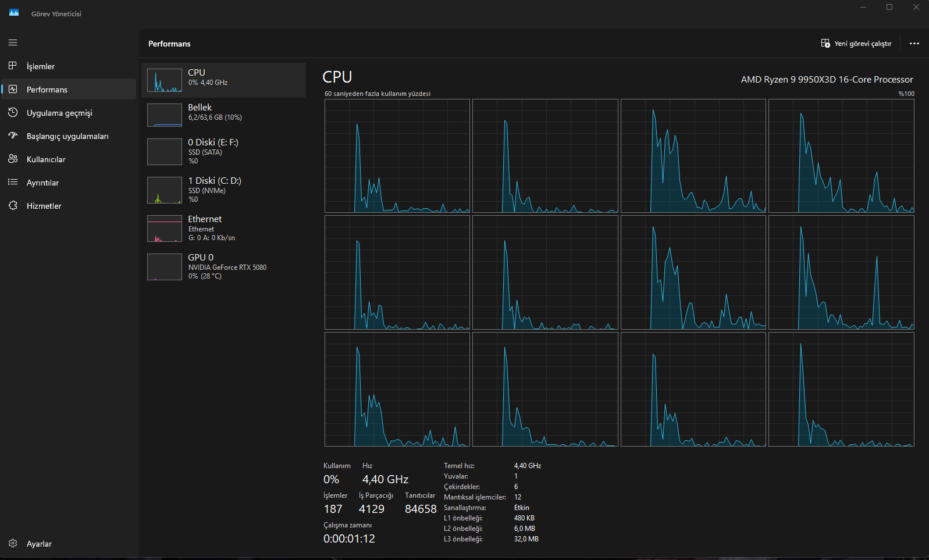The image size is (929, 560).
Task: Click the large CPU heading
Action: coord(337,77)
